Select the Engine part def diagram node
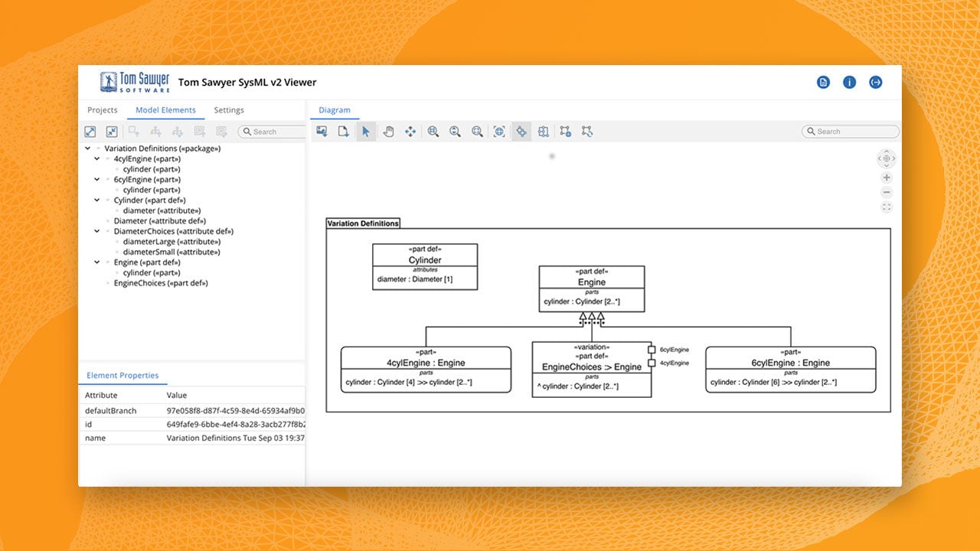Viewport: 980px width, 551px height. (x=592, y=289)
